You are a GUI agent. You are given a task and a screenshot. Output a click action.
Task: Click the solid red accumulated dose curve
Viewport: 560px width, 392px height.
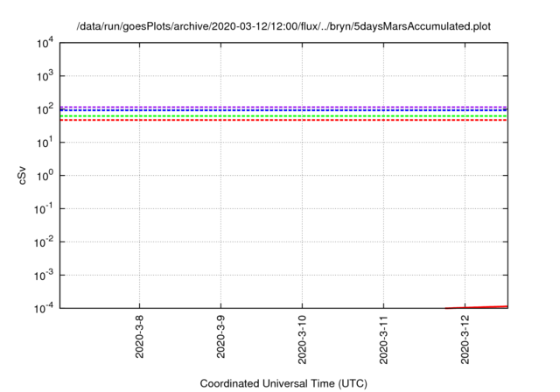pyautogui.click(x=476, y=307)
